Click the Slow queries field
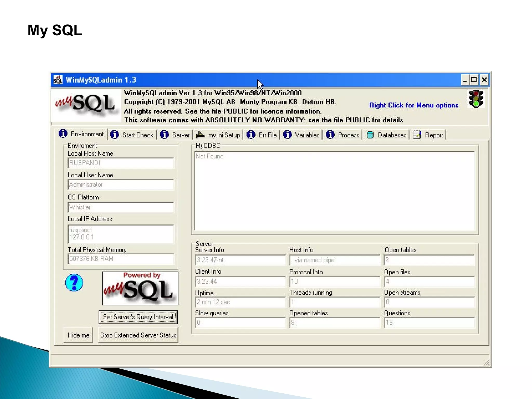Image resolution: width=532 pixels, height=399 pixels. [240, 323]
